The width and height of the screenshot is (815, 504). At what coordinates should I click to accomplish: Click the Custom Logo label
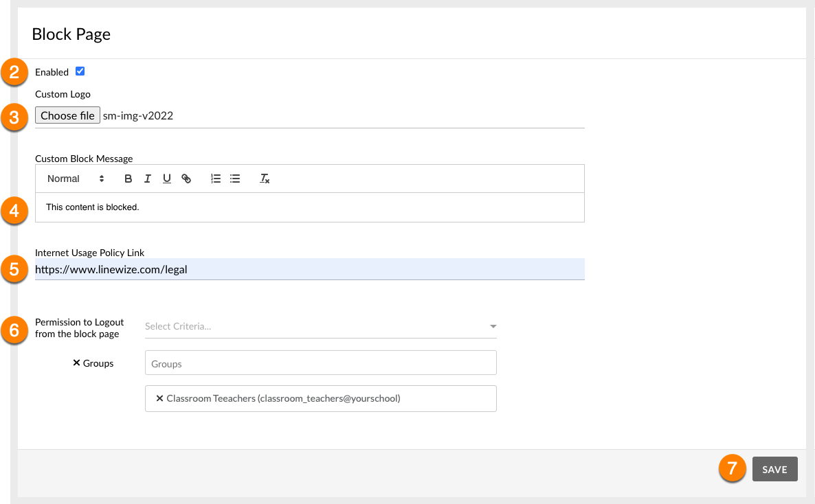coord(63,94)
